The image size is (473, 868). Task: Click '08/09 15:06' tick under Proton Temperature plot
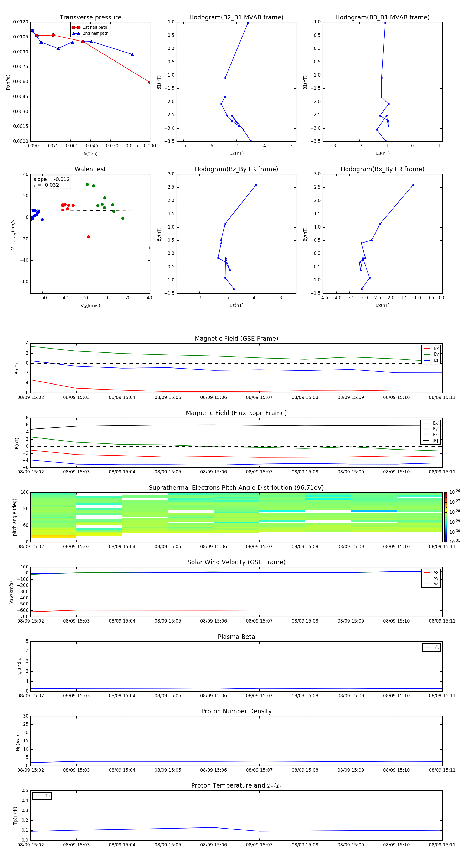pos(213,845)
